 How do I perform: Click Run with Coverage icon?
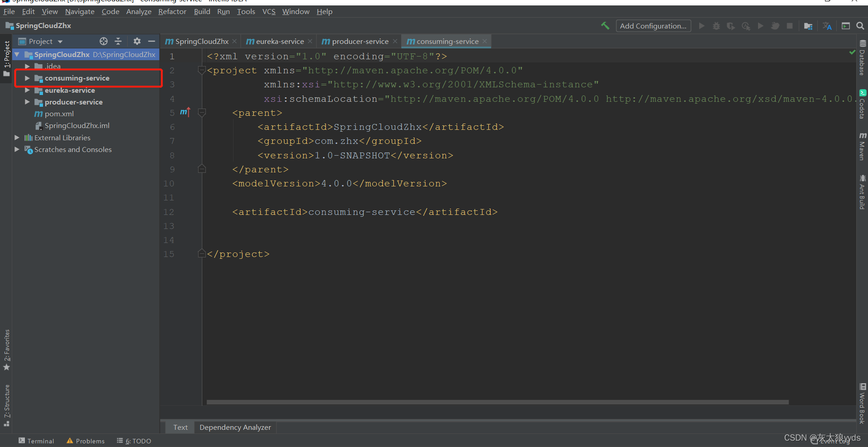coord(731,26)
